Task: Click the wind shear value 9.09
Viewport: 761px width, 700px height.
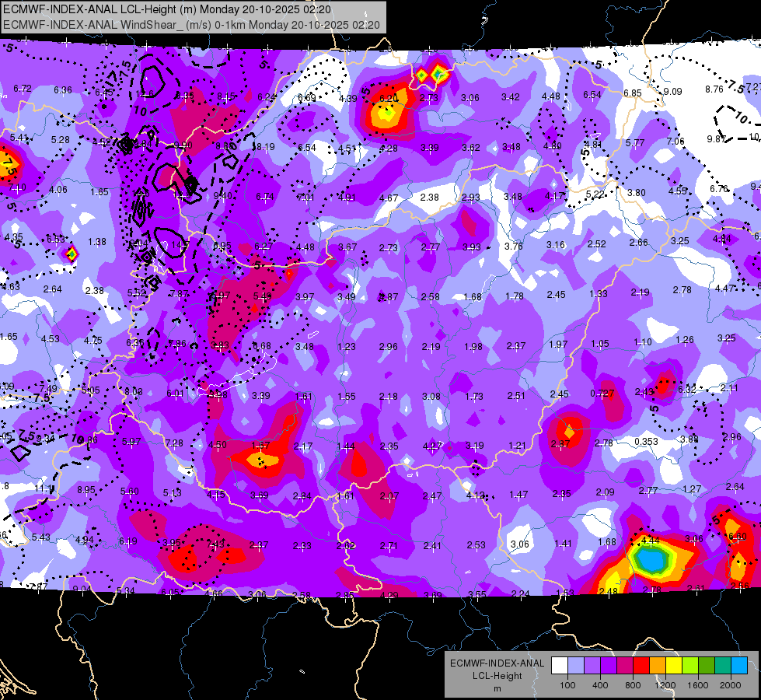Action: 672,91
